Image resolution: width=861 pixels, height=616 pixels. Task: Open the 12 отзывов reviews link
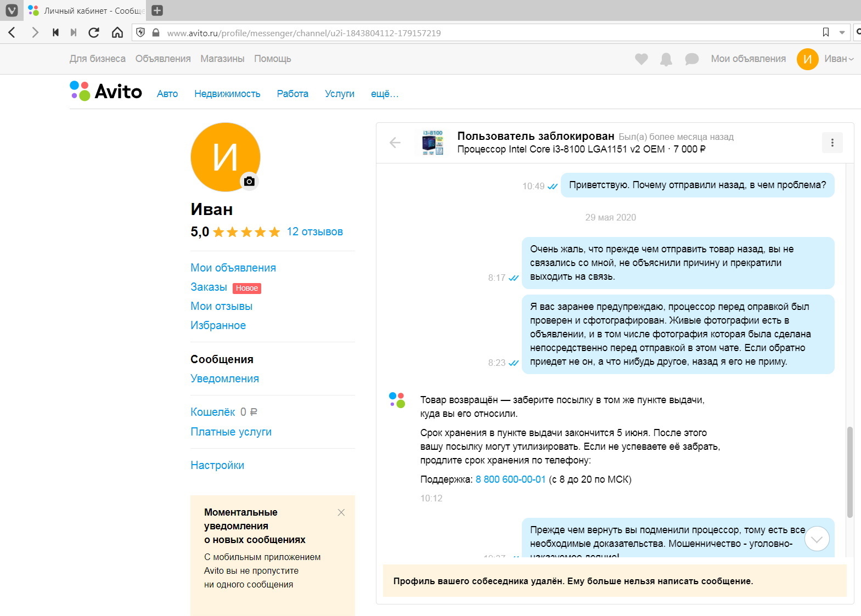coord(314,231)
